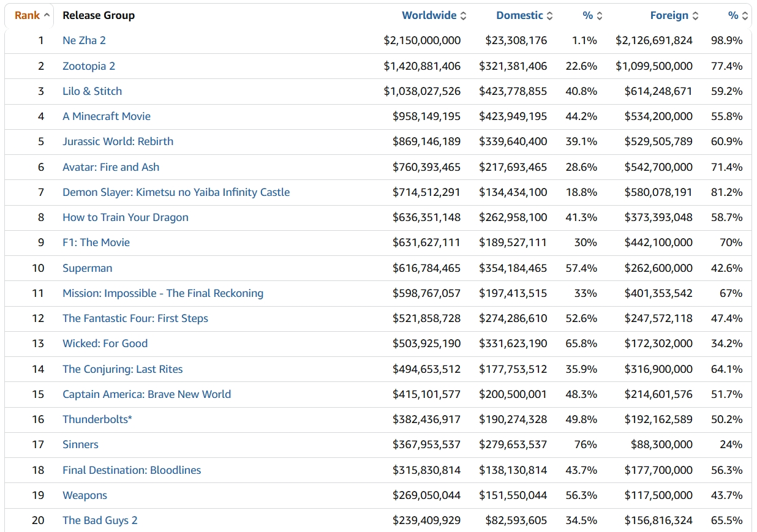Click The Bad Guys 2 link
Screen dimensions: 757x532
pos(100,520)
